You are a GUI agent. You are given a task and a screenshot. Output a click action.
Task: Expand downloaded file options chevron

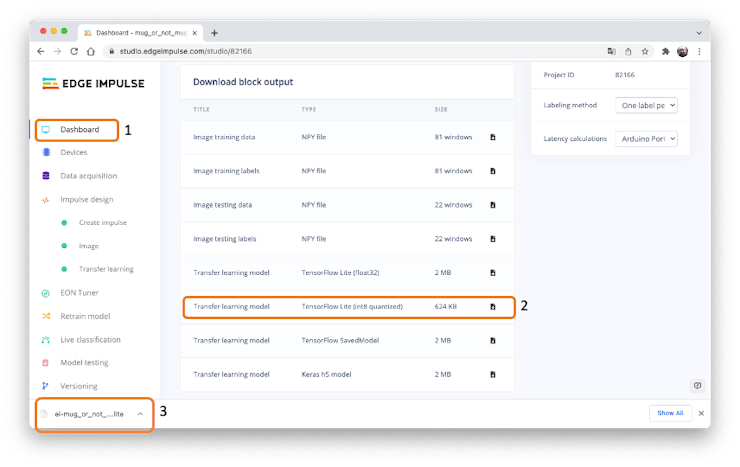click(140, 414)
